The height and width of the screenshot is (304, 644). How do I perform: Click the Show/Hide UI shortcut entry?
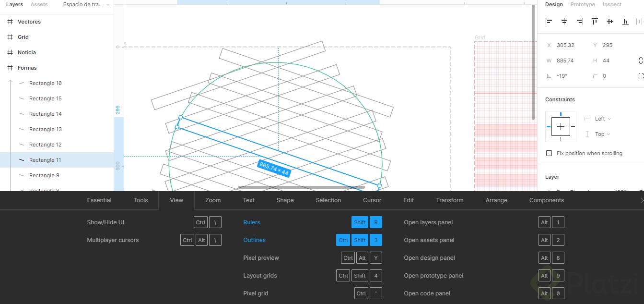pyautogui.click(x=154, y=222)
